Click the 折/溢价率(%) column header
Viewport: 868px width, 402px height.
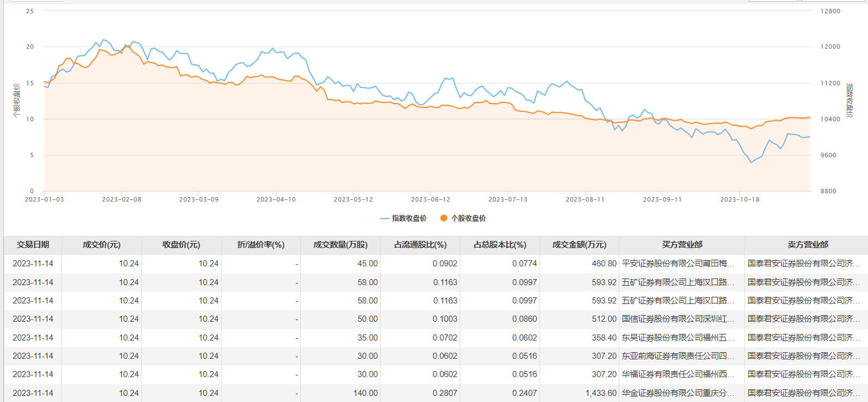coord(261,245)
